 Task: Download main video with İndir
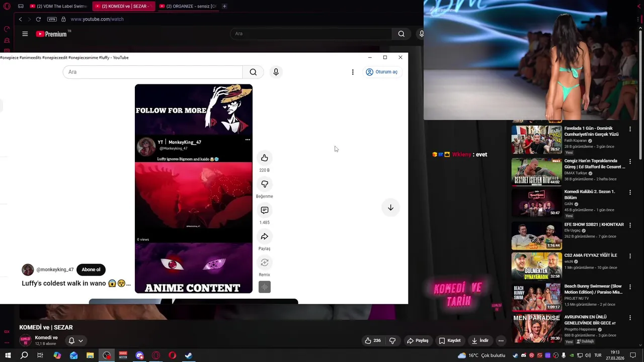(480, 340)
